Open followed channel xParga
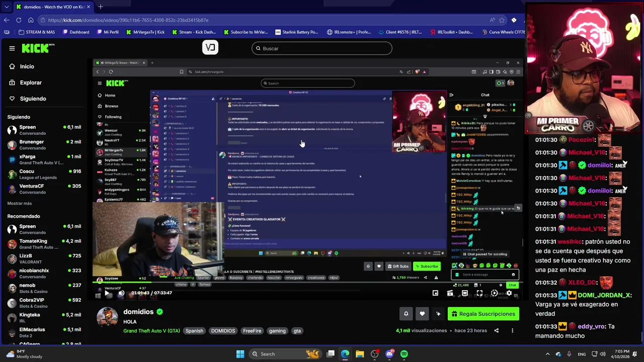This screenshot has height=362, width=644. pos(44,159)
